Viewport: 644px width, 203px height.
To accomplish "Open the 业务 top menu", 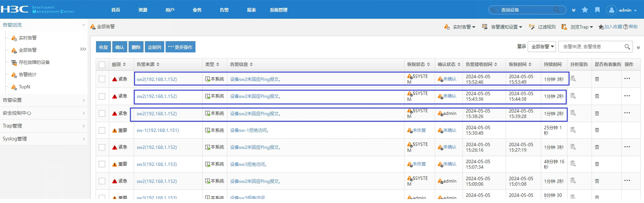I will pos(197,10).
